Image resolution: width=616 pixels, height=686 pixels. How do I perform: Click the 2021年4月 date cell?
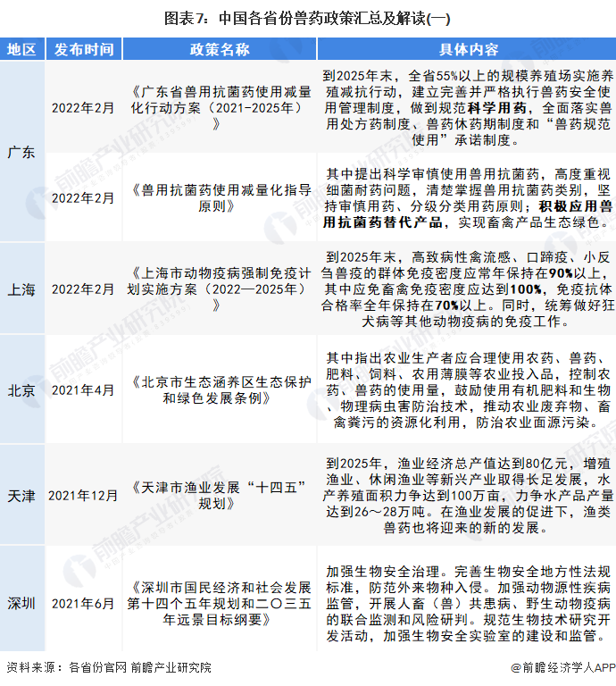(x=82, y=390)
